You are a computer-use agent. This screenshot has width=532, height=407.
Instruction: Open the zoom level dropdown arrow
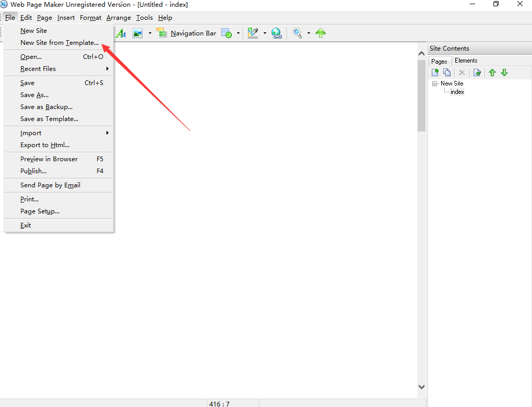click(309, 33)
